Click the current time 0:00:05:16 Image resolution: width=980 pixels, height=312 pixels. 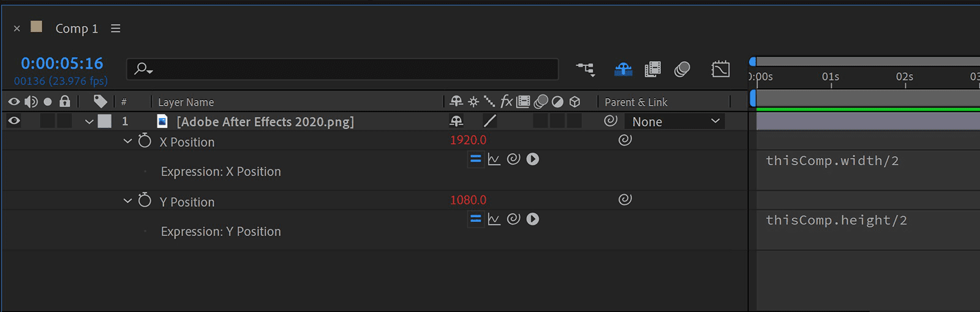click(x=62, y=64)
